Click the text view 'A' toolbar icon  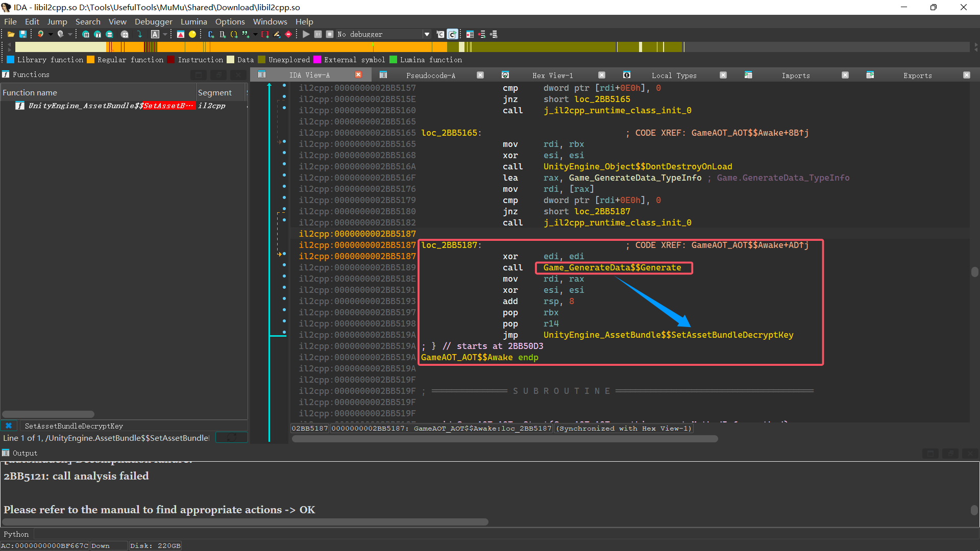[155, 34]
